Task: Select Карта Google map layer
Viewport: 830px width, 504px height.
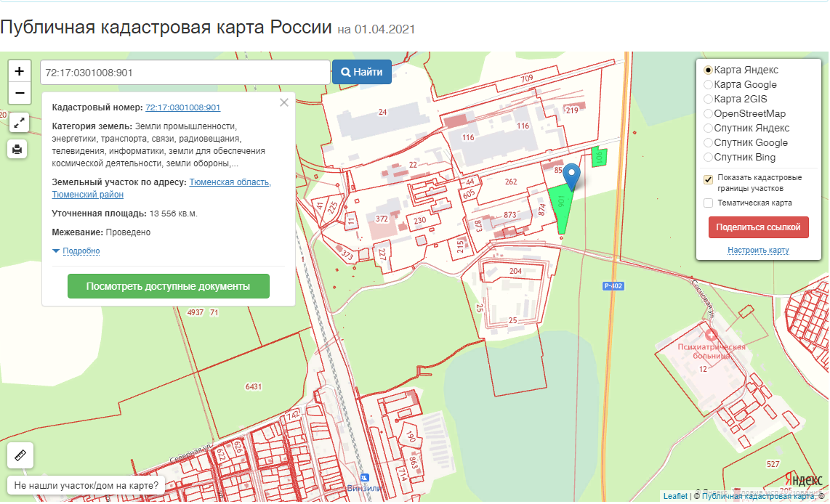Action: point(708,85)
